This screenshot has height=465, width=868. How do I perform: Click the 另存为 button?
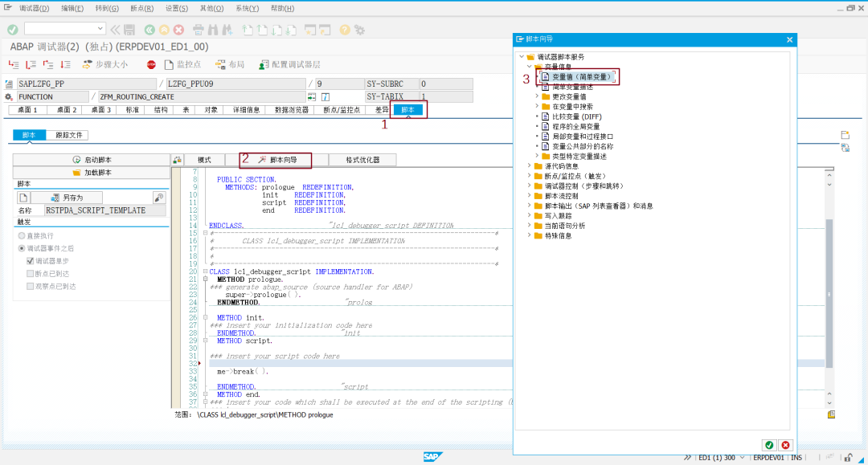tap(67, 198)
